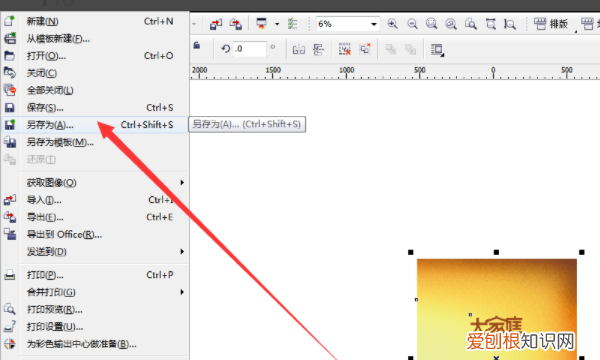
Task: Click the Import icon in toolbar
Action: pos(216,24)
